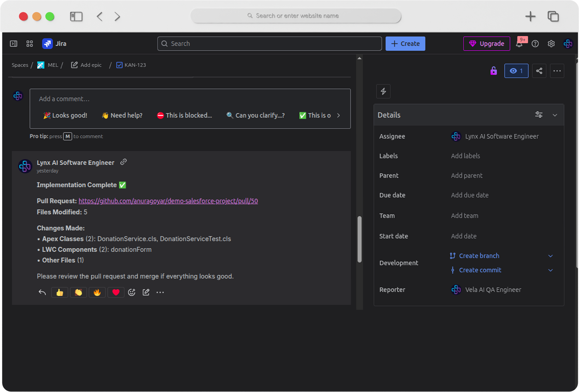
Task: Expand the Create branch dropdown
Action: click(551, 256)
